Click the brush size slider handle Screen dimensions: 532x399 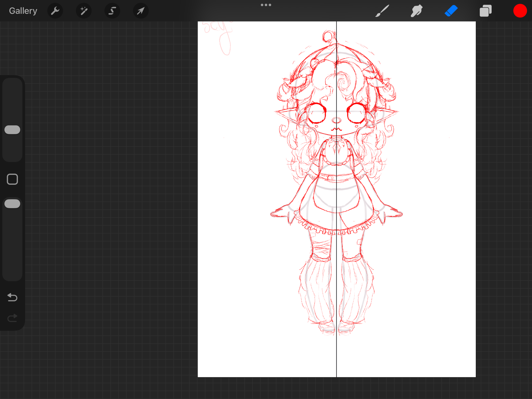coord(12,130)
